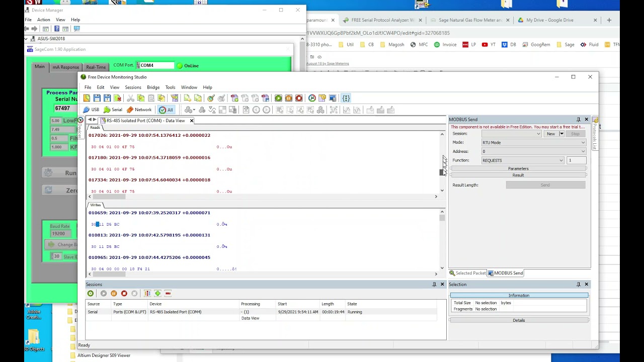
Task: Filter devices by Network
Action: pyautogui.click(x=139, y=110)
